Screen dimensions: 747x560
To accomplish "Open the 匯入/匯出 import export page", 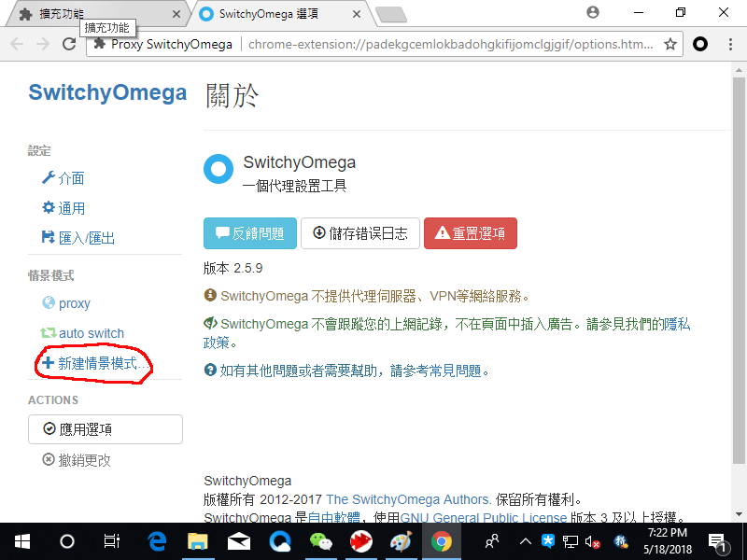I will point(78,238).
